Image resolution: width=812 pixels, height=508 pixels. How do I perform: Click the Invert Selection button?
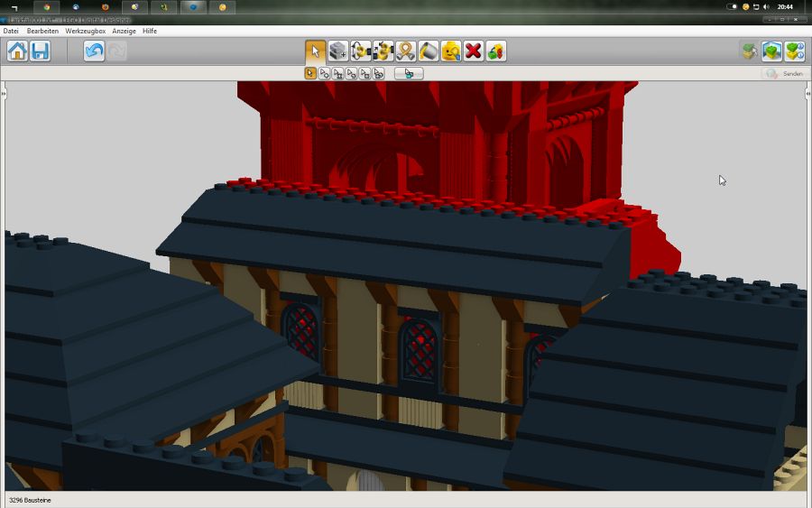tap(409, 73)
